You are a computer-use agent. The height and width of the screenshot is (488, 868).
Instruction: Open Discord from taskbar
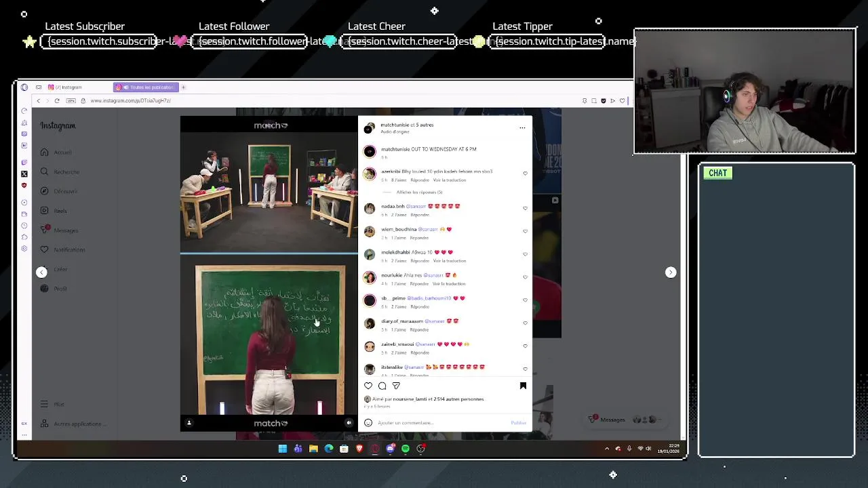pyautogui.click(x=390, y=449)
